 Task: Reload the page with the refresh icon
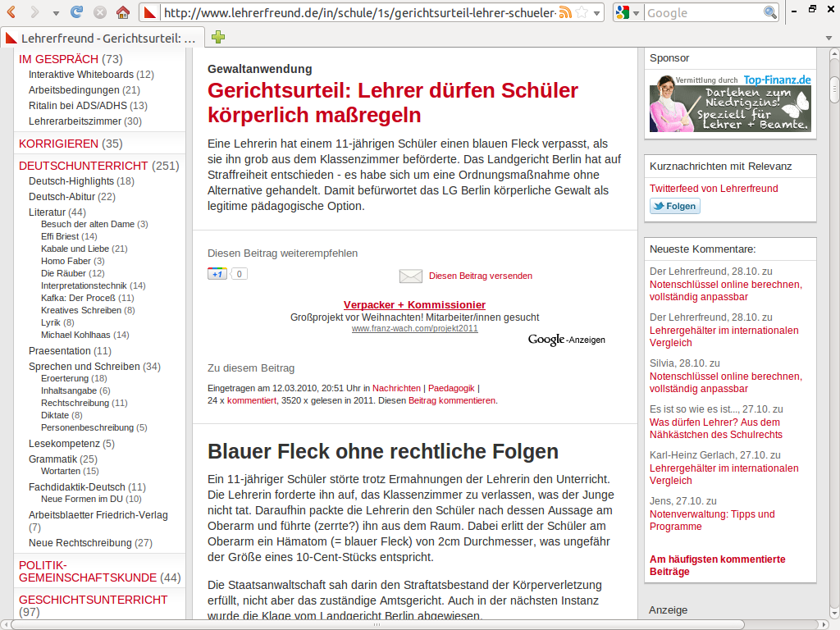[76, 11]
